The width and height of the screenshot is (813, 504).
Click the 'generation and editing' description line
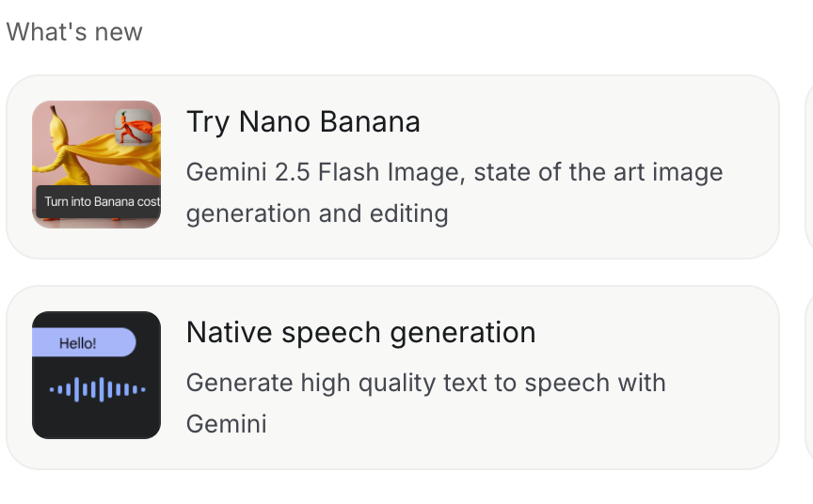pos(317,214)
